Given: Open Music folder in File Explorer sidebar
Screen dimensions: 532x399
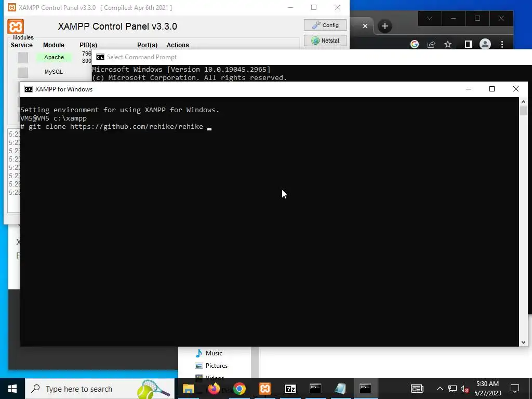Looking at the screenshot, I should (x=209, y=353).
